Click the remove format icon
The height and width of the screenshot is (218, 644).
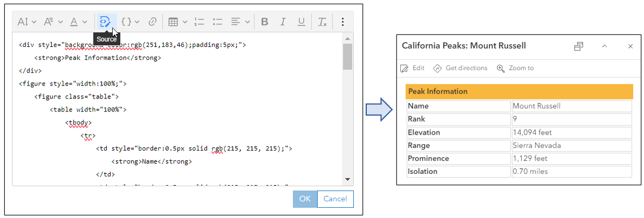(322, 22)
